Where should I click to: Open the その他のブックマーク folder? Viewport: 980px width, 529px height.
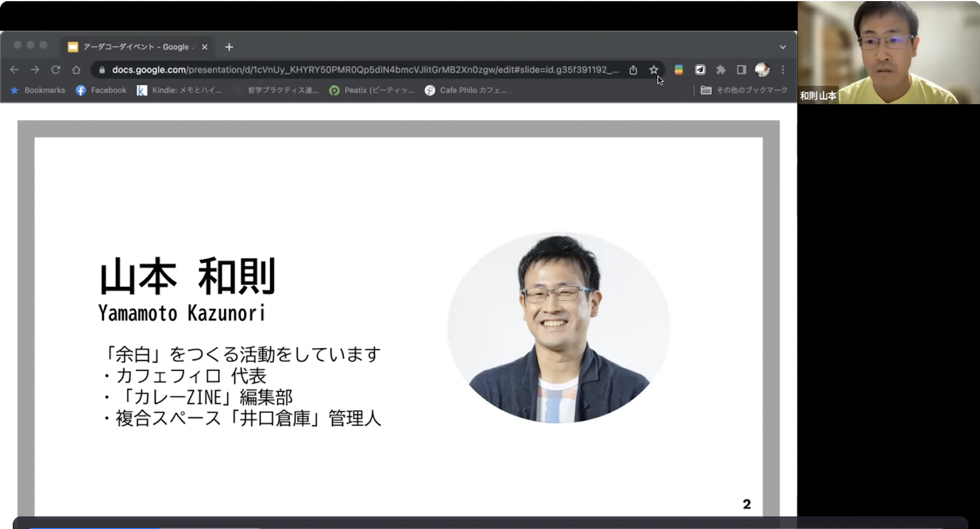744,90
